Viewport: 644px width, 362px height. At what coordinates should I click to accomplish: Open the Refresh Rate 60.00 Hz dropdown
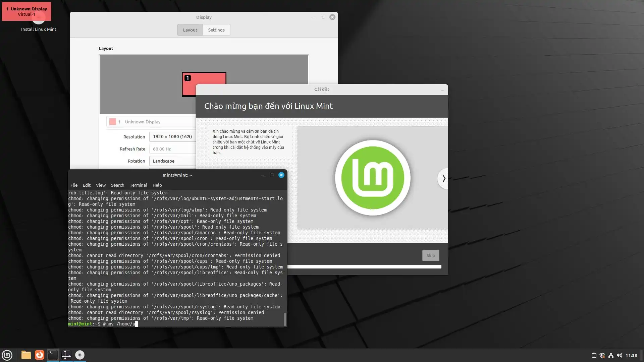[172, 149]
